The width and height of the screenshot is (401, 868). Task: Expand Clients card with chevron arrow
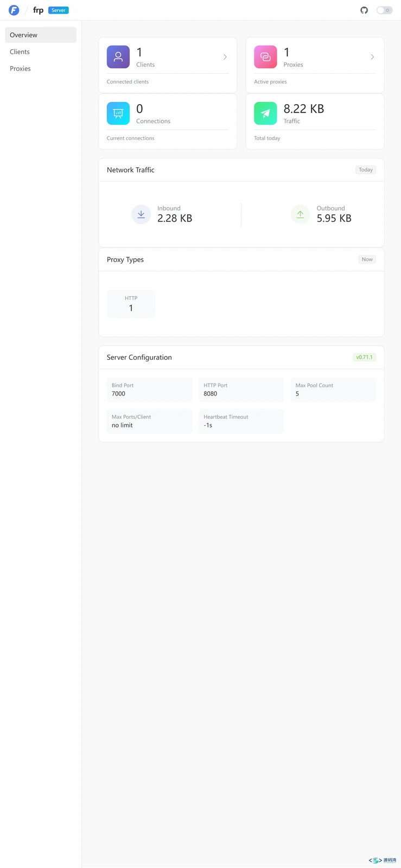[225, 57]
